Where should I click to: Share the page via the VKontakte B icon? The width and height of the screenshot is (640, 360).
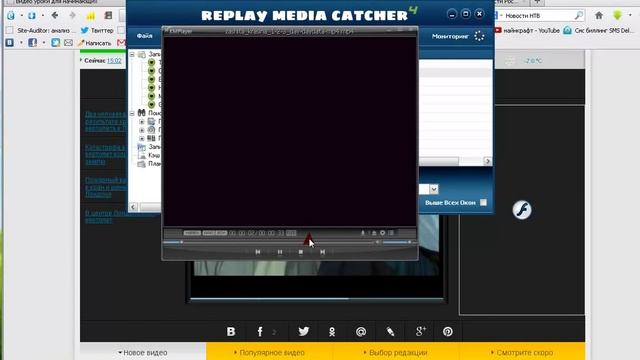pos(231,331)
